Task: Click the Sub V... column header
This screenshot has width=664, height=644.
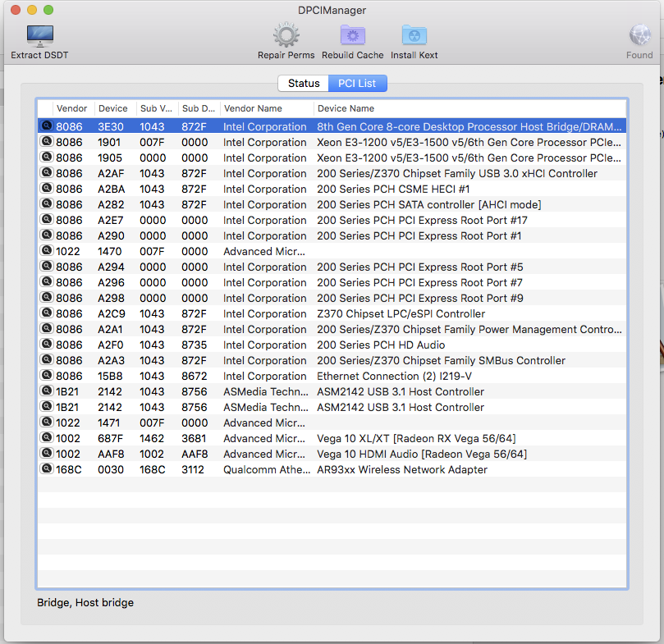Action: tap(156, 108)
